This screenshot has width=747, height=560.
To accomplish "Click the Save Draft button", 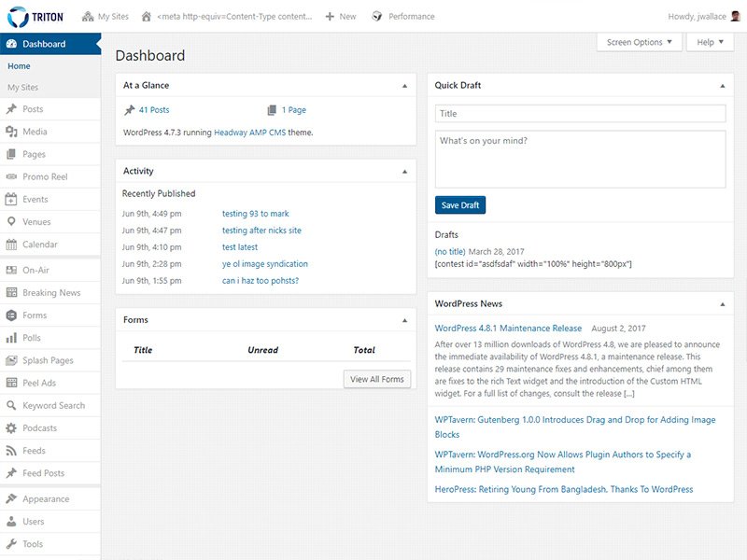I will [x=460, y=205].
